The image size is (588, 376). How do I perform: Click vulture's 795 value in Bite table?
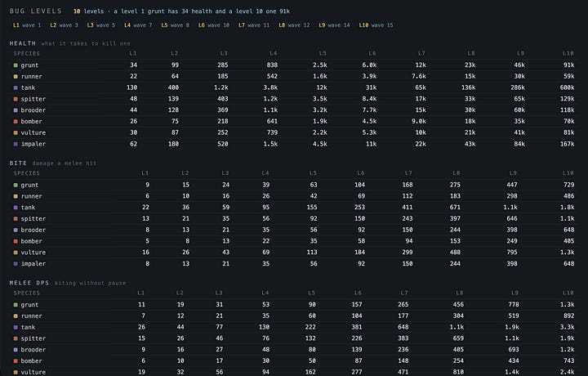(x=511, y=253)
